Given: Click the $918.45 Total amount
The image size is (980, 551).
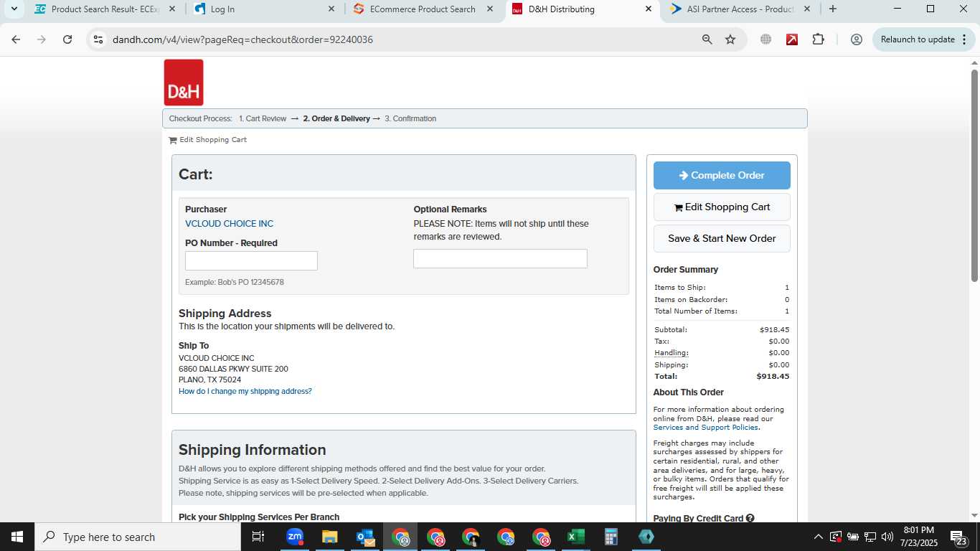Looking at the screenshot, I should coord(773,377).
